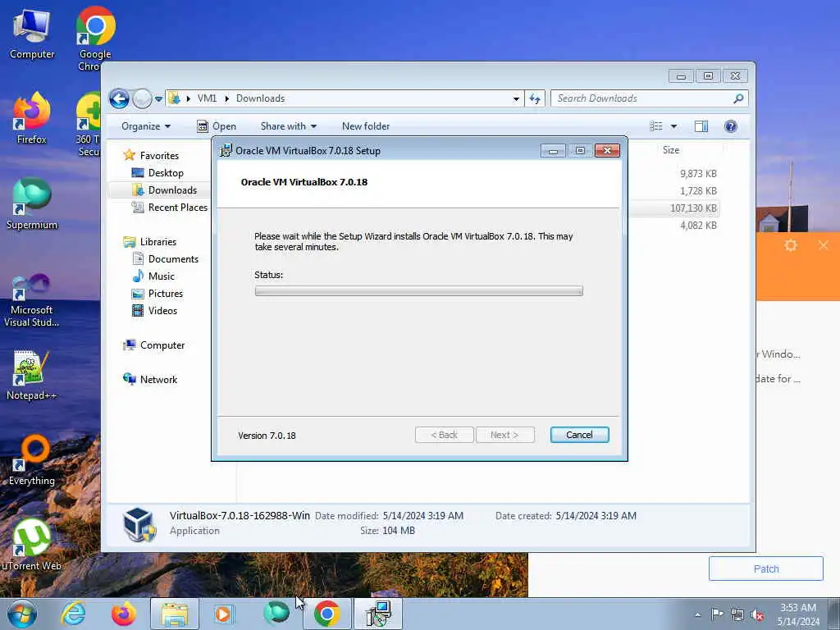The height and width of the screenshot is (630, 840).
Task: Open Firefox desktop shortcut
Action: pyautogui.click(x=32, y=118)
